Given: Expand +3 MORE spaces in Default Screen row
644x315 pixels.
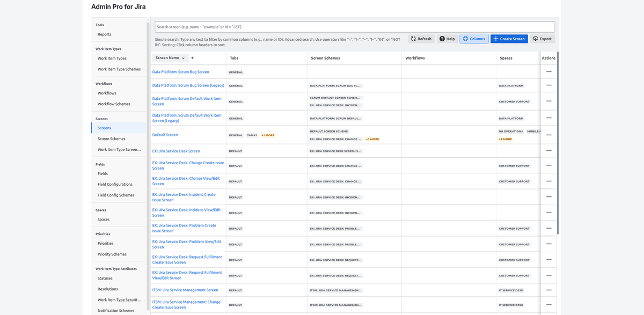Looking at the screenshot, I should (x=506, y=139).
